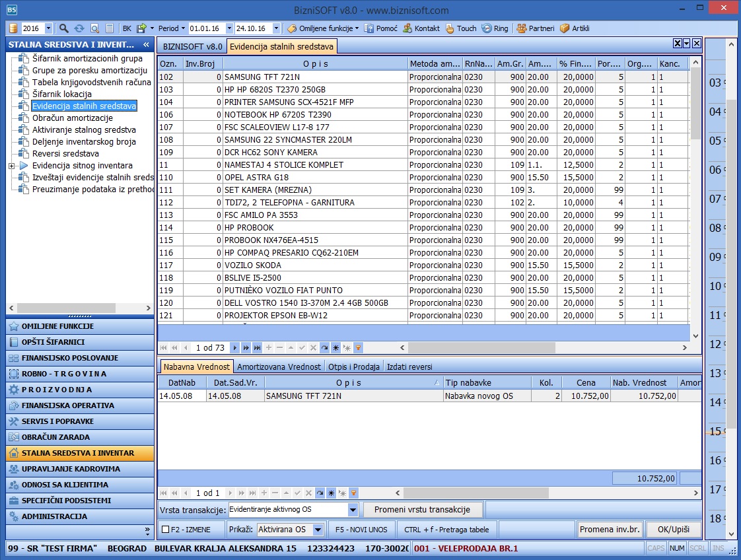
Task: Open Reversi sredstava tree item
Action: (x=65, y=154)
